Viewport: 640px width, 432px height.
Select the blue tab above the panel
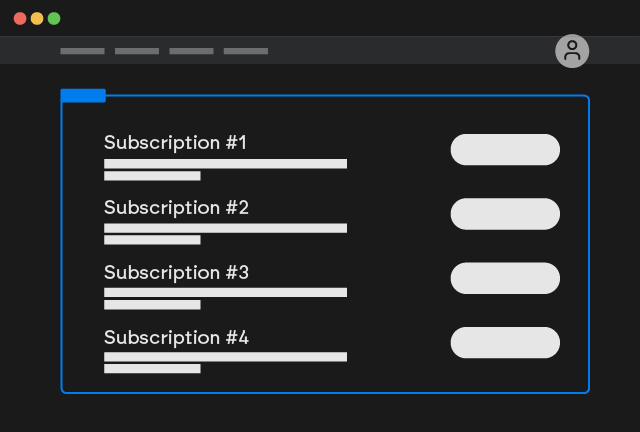pos(83,95)
